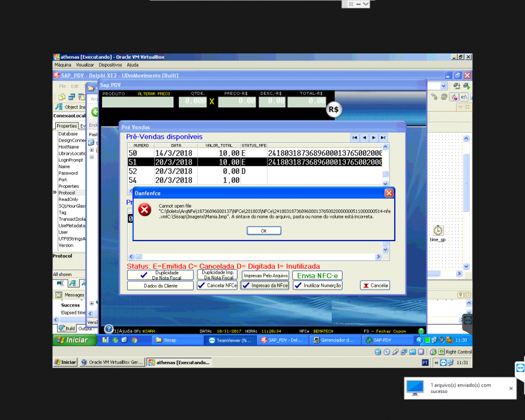Select Properties tab in Object Inspector
The image size is (525, 420).
pyautogui.click(x=67, y=126)
